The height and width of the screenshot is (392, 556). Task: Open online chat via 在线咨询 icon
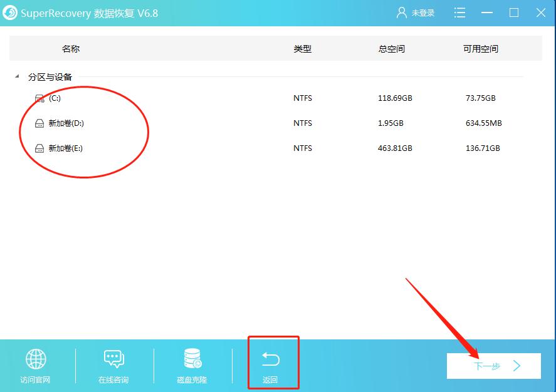tap(113, 359)
